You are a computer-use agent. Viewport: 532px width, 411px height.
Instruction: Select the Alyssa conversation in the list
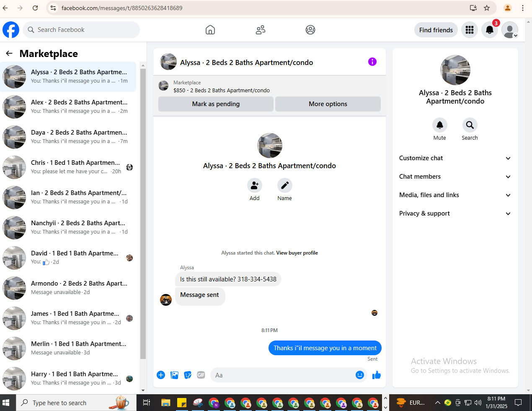coord(68,77)
